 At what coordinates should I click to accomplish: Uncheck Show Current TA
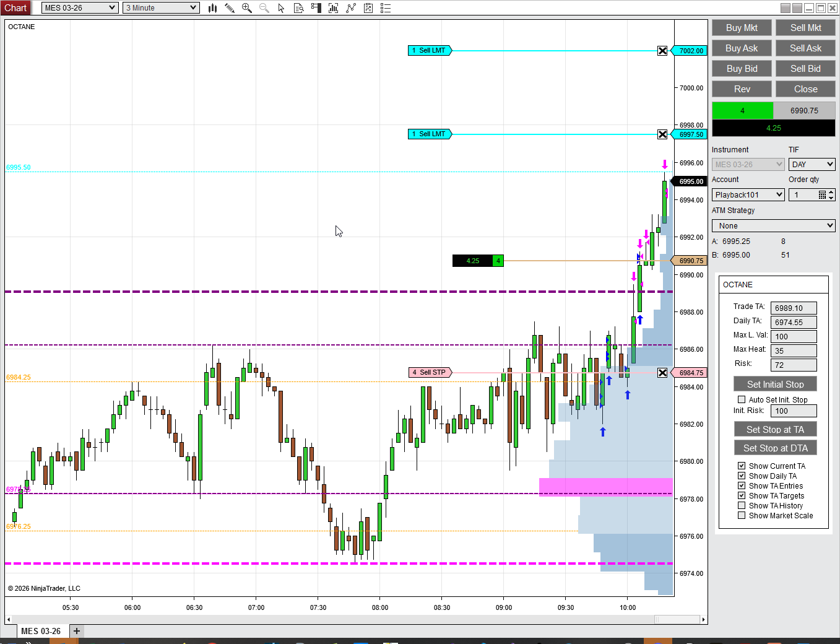click(741, 466)
